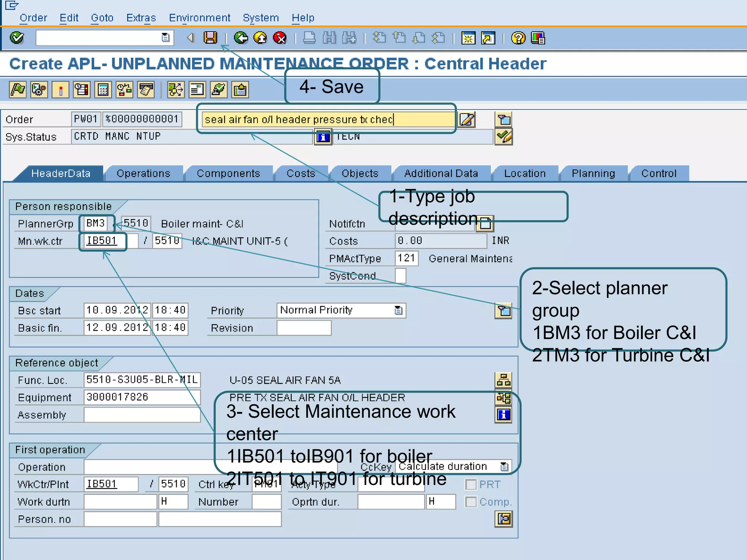Open the Goto menu
Screen dimensions: 747x560
coord(102,17)
